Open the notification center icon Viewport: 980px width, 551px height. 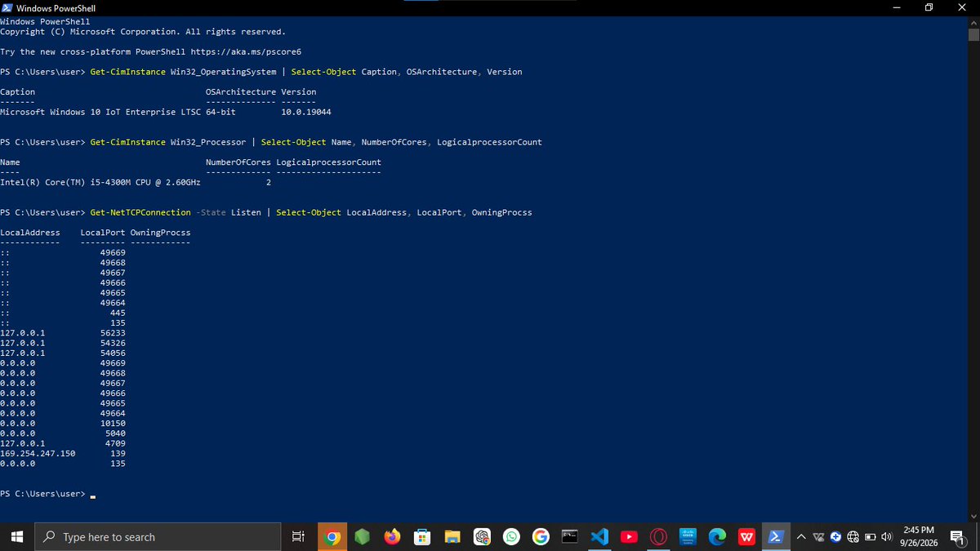pyautogui.click(x=958, y=536)
